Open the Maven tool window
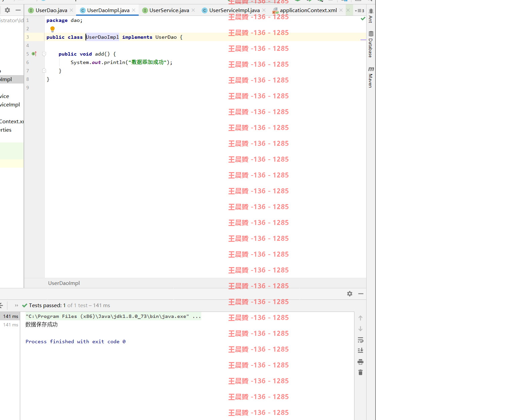Viewport: 517px width, 420px height. pos(371,77)
